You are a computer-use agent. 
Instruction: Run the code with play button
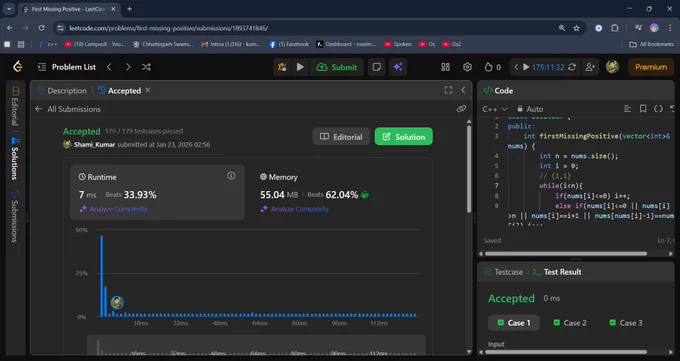click(300, 67)
